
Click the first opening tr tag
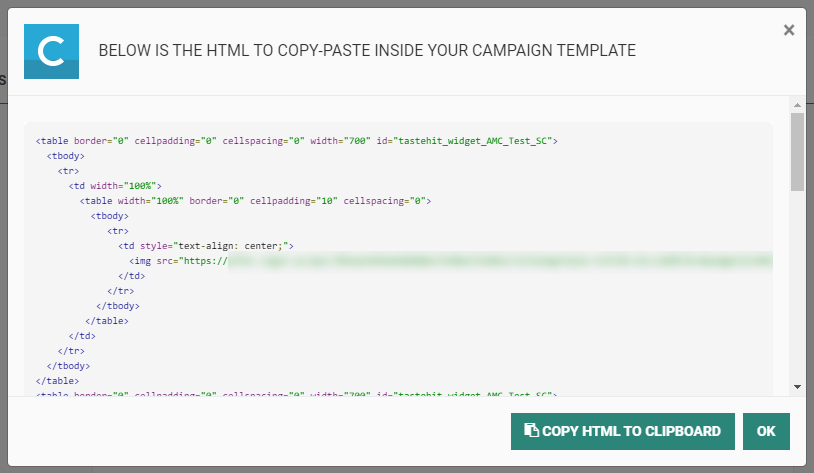(x=68, y=171)
